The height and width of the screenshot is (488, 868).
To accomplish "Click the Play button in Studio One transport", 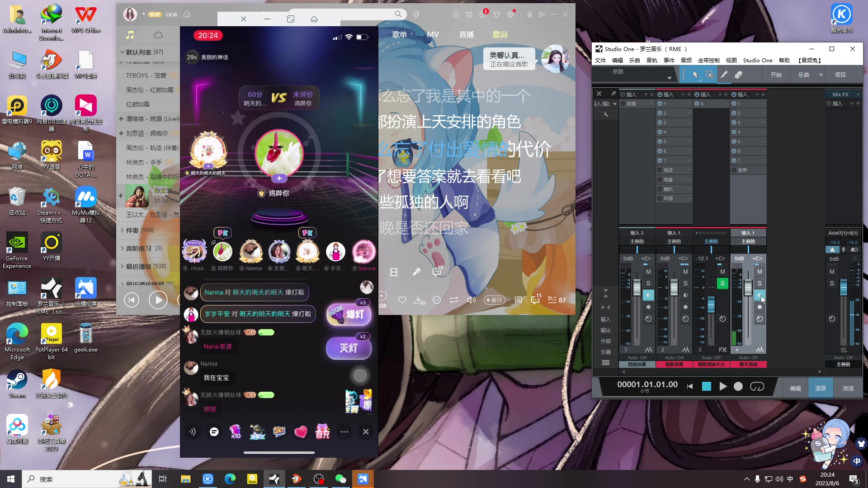I will (x=723, y=386).
